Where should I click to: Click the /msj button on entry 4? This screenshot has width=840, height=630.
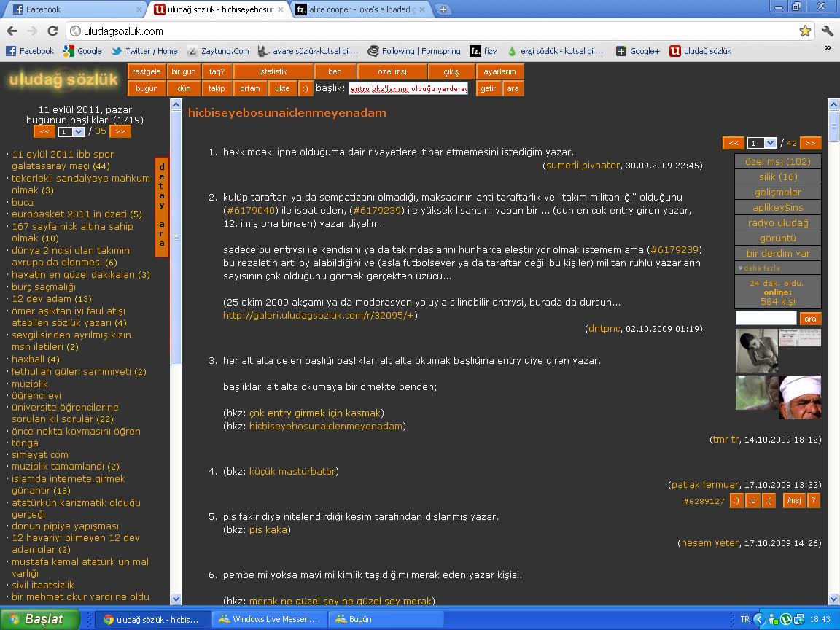794,500
